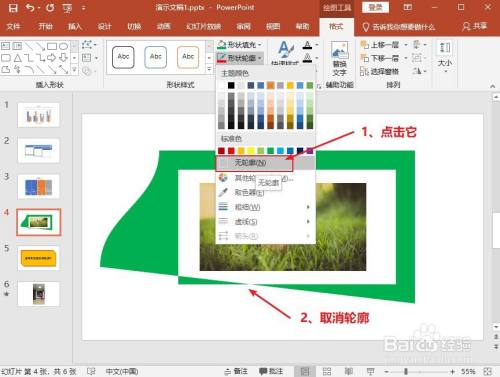Screen dimensions: 500x377
Task: Select the down block arrow shape
Action: [x=63, y=58]
